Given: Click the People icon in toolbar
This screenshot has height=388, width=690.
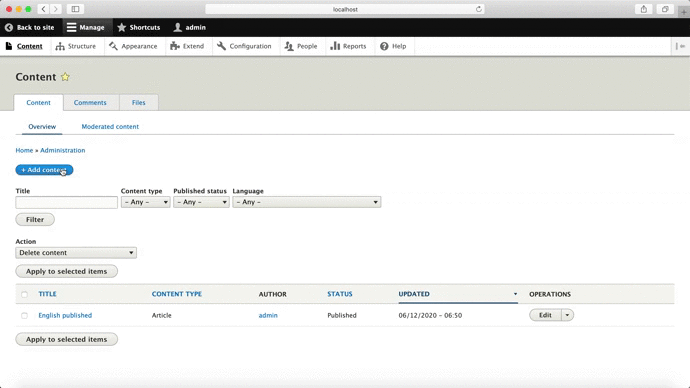Looking at the screenshot, I should [x=289, y=46].
